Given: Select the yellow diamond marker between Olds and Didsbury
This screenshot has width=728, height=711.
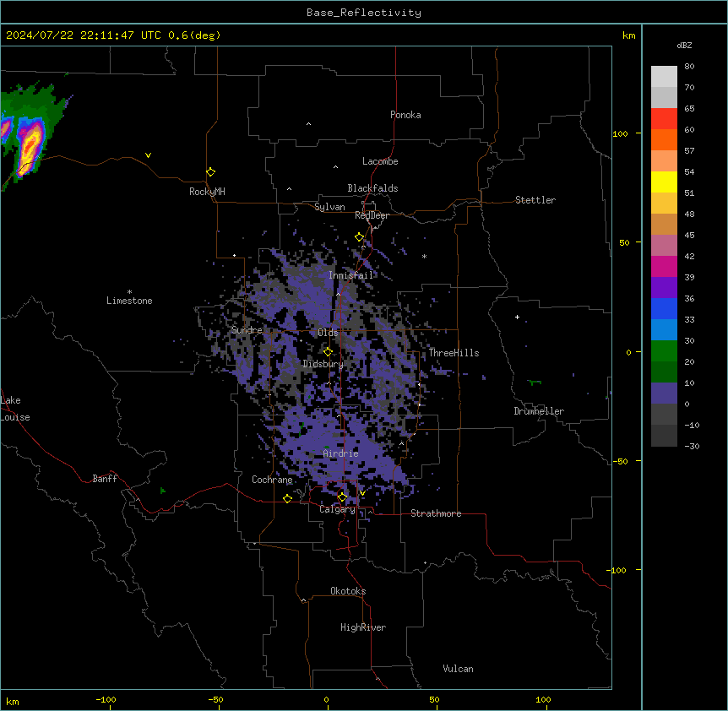Looking at the screenshot, I should 328,352.
